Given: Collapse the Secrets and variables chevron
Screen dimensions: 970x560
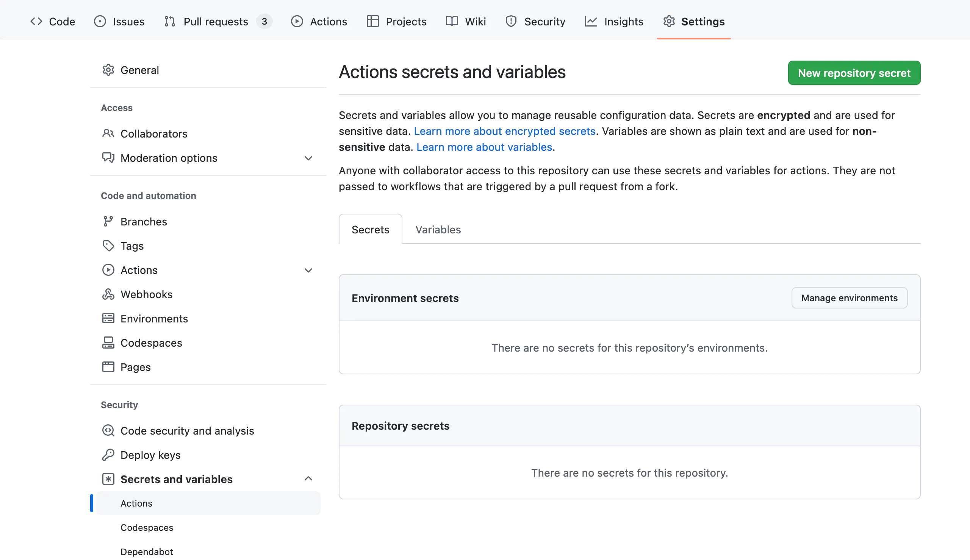Looking at the screenshot, I should tap(308, 479).
